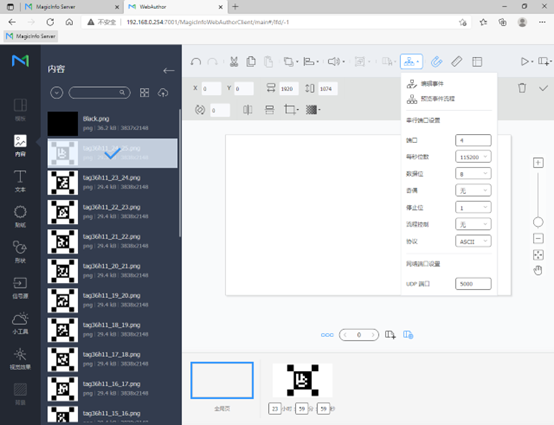Click the Cut scissors icon

click(234, 62)
